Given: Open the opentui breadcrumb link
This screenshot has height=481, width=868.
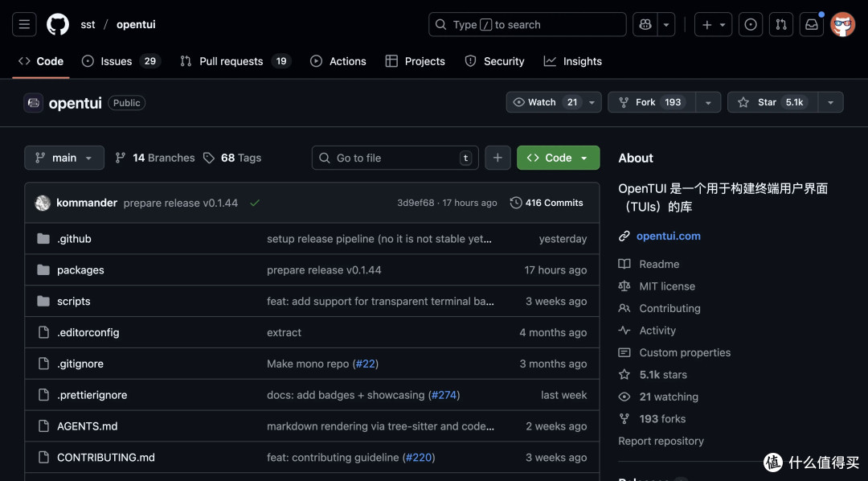Looking at the screenshot, I should [x=136, y=24].
